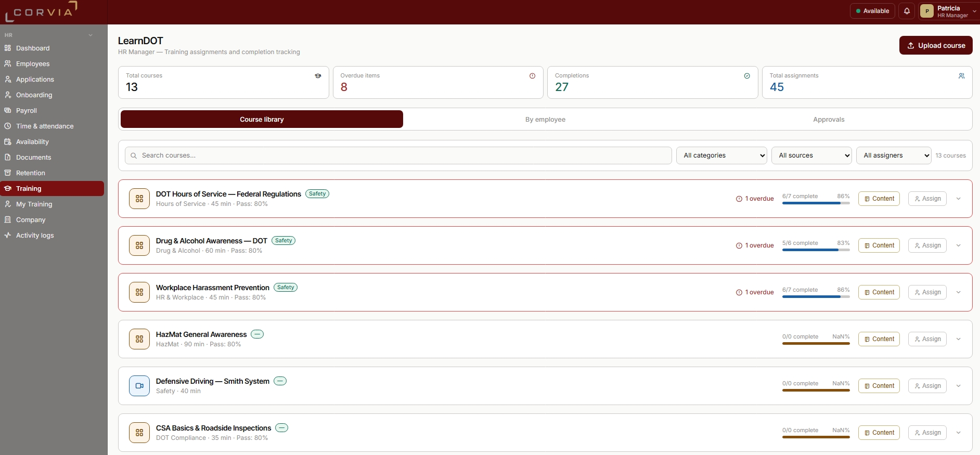Click the HazMat General Awareness course icon
The width and height of the screenshot is (980, 455).
(139, 339)
